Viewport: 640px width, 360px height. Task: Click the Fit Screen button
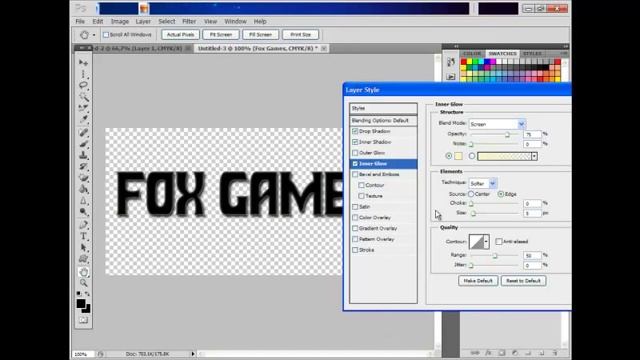click(x=221, y=35)
